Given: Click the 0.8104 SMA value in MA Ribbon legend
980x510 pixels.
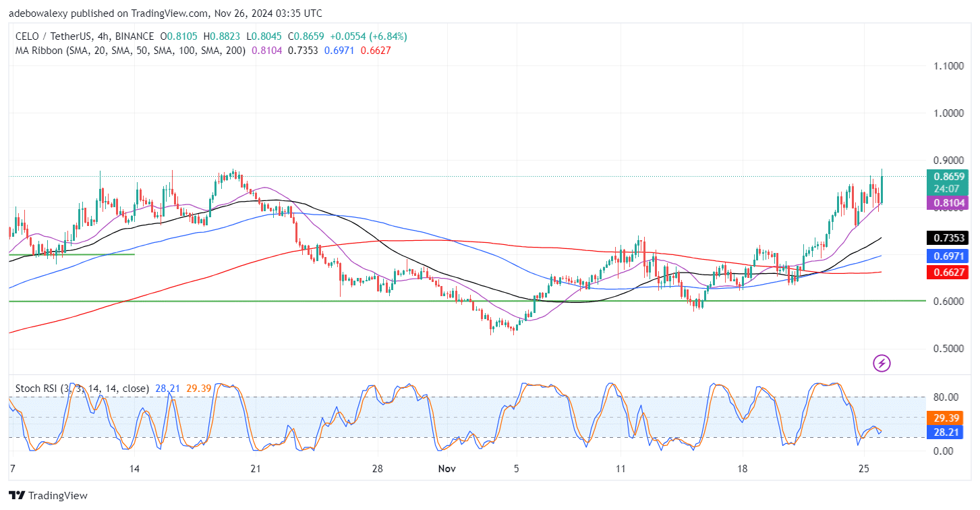Looking at the screenshot, I should [x=268, y=51].
